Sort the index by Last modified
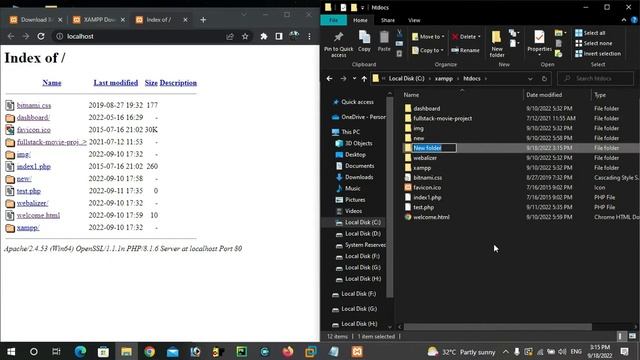Image resolution: width=640 pixels, height=360 pixels. [116, 83]
